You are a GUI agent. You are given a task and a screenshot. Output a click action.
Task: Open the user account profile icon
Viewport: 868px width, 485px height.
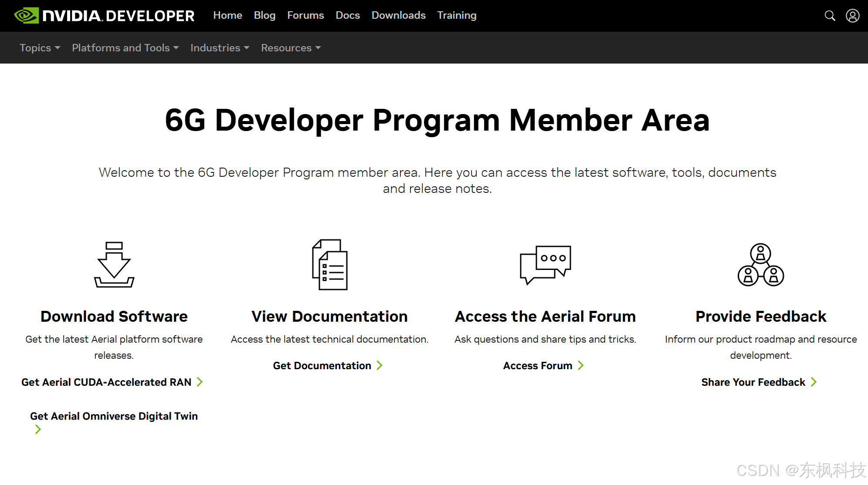pos(852,16)
